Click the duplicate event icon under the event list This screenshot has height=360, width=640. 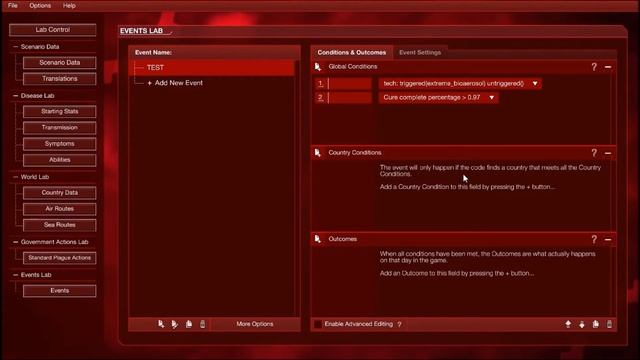189,324
